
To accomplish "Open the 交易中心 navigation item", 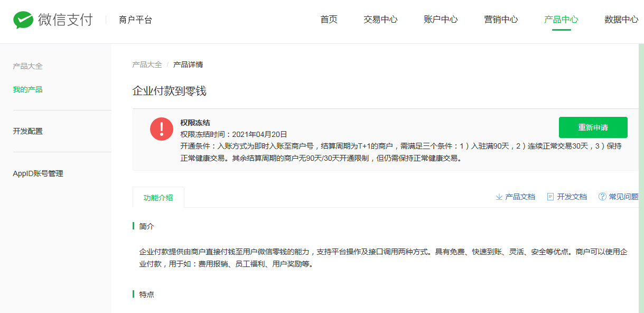I will click(380, 20).
